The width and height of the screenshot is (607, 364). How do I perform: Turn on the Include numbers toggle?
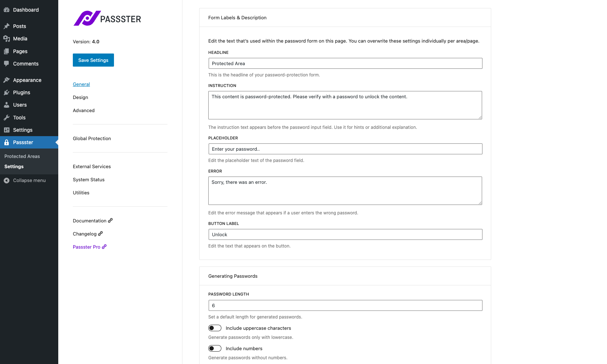click(x=215, y=348)
